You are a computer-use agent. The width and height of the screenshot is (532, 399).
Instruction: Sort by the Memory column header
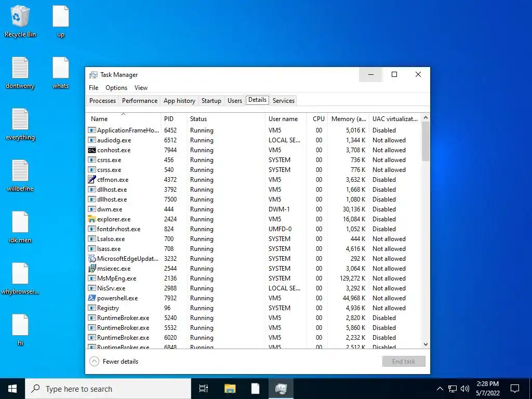[x=348, y=119]
